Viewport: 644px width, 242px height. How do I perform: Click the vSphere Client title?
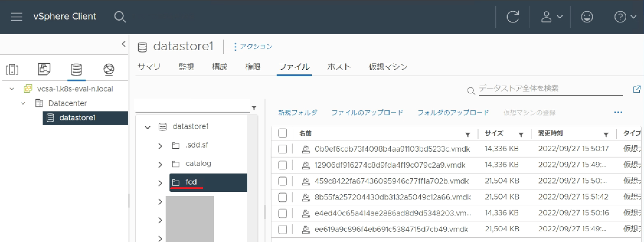pos(65,17)
